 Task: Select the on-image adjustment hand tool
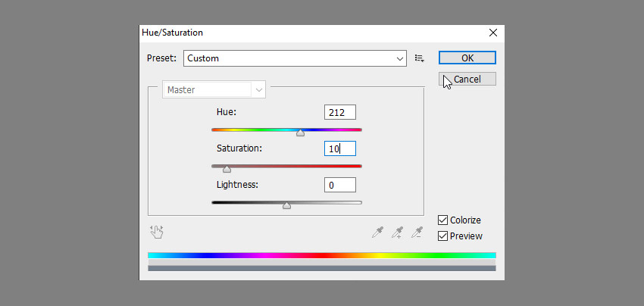pyautogui.click(x=157, y=232)
